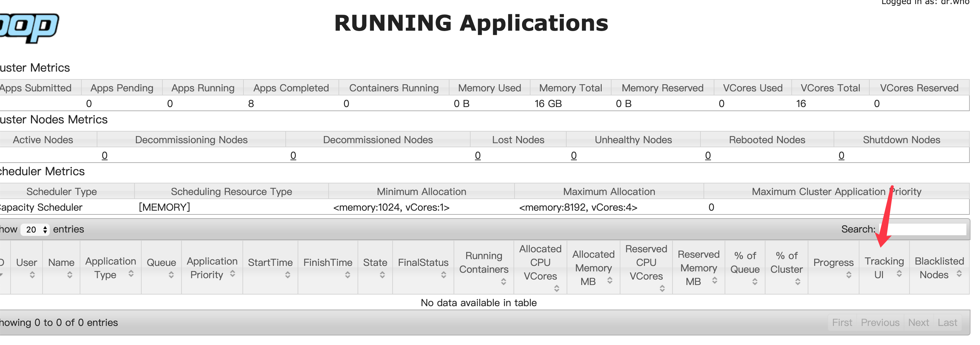This screenshot has height=345, width=980.
Task: Click the Next page button
Action: 918,322
